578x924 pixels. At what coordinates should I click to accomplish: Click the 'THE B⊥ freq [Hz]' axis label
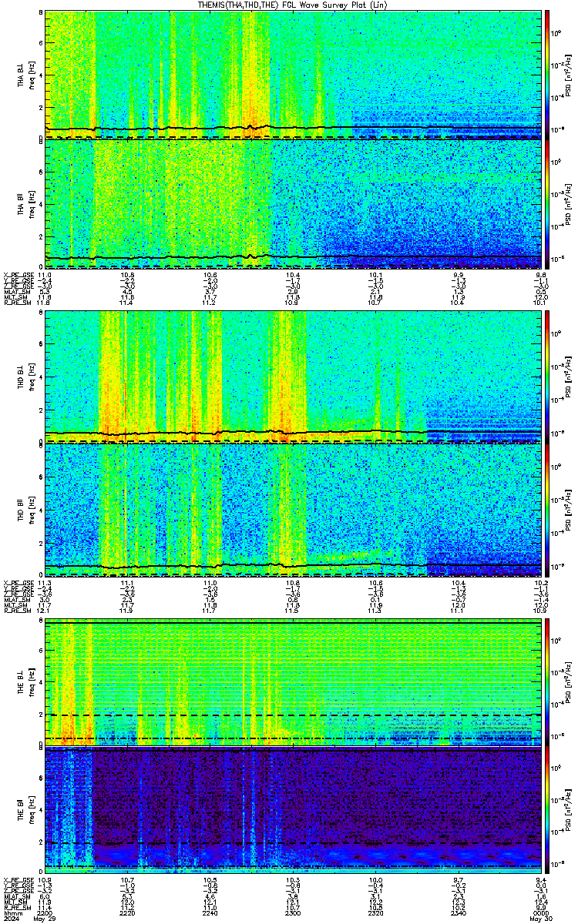[x=26, y=682]
